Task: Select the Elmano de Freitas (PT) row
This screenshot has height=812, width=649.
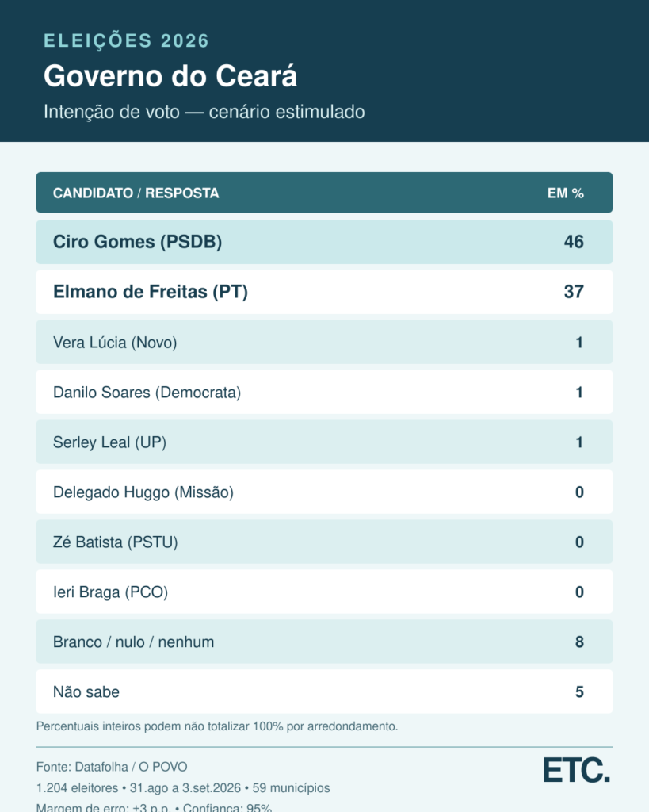Action: click(x=325, y=292)
